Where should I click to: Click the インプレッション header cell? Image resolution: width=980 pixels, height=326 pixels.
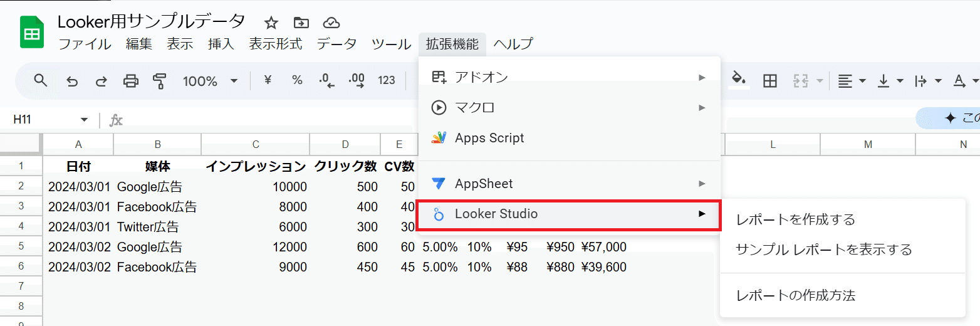256,166
